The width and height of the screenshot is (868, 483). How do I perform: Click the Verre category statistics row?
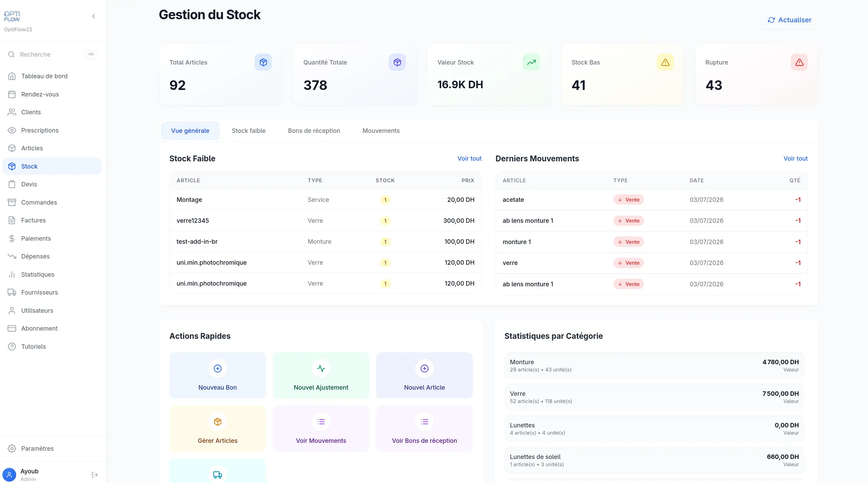pos(654,397)
